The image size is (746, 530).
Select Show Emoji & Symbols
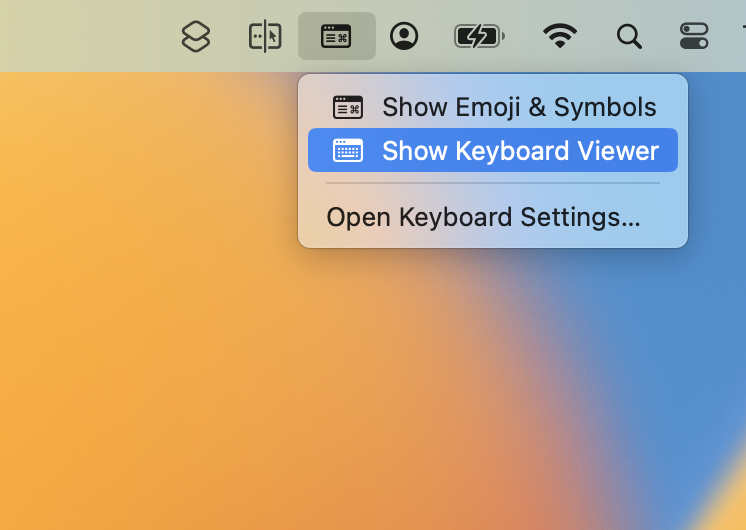(492, 107)
